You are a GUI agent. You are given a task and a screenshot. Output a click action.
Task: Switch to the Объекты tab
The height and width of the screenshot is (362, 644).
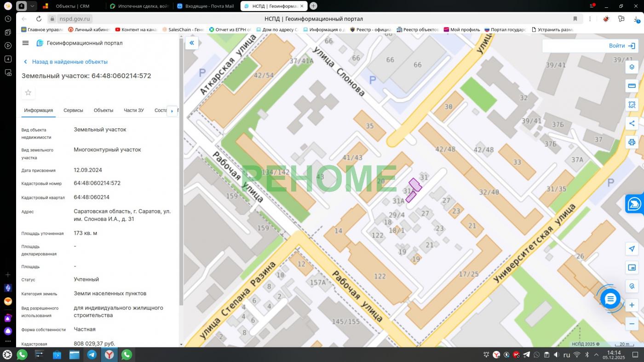pos(103,110)
